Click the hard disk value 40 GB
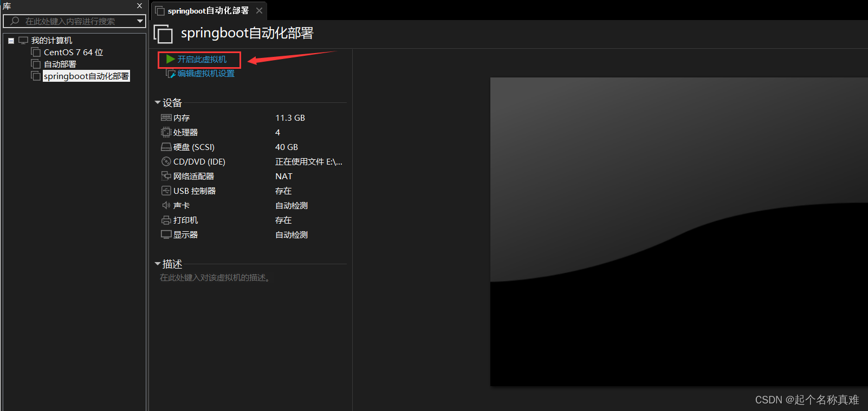The image size is (868, 411). (287, 147)
